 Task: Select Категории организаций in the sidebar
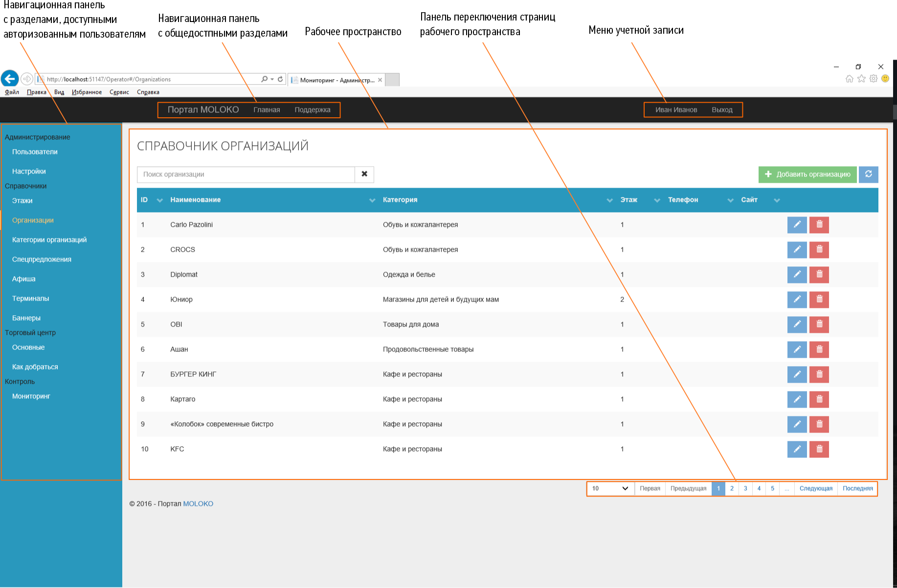[x=49, y=240]
